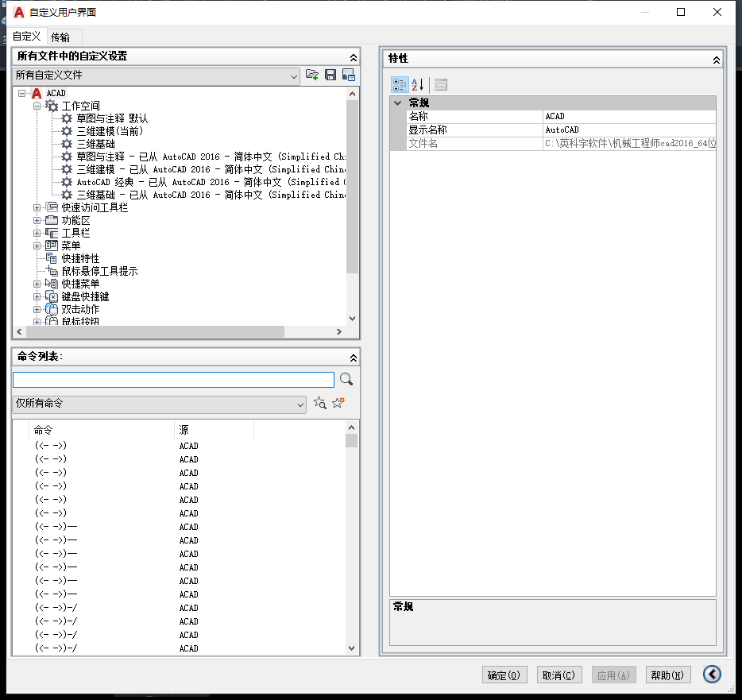Viewport: 742px width, 700px height.
Task: Click the 鼠标悬停工具提示 node icon
Action: [x=52, y=270]
